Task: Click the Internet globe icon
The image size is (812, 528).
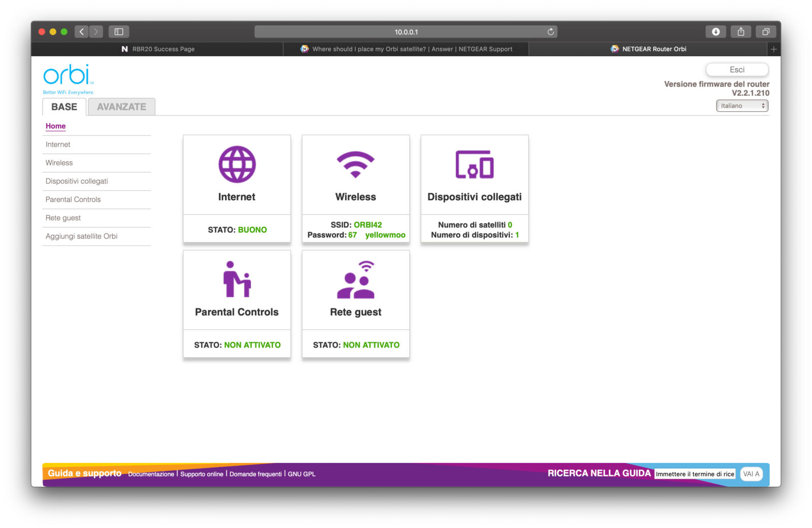Action: point(237,164)
